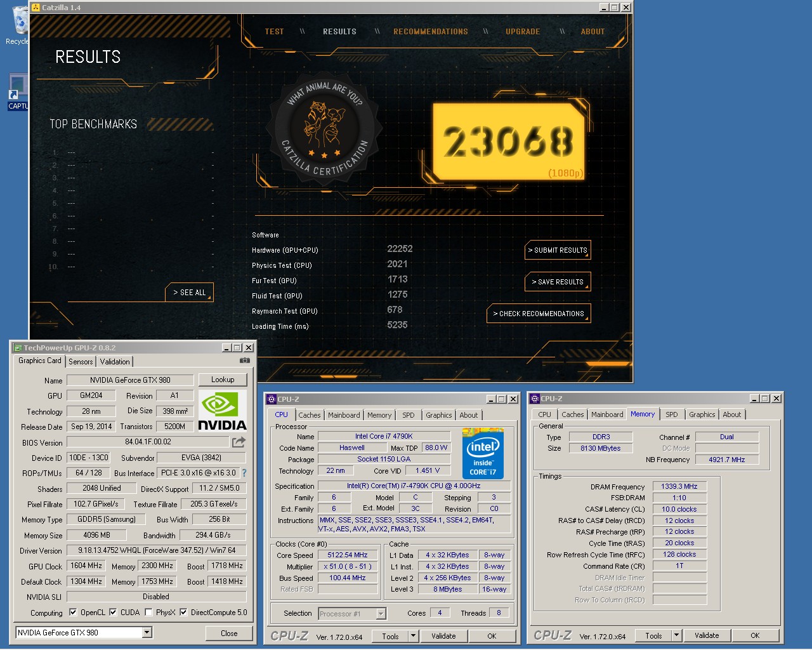Image resolution: width=812 pixels, height=650 pixels.
Task: Minimize the GPU-Z window
Action: 226,348
